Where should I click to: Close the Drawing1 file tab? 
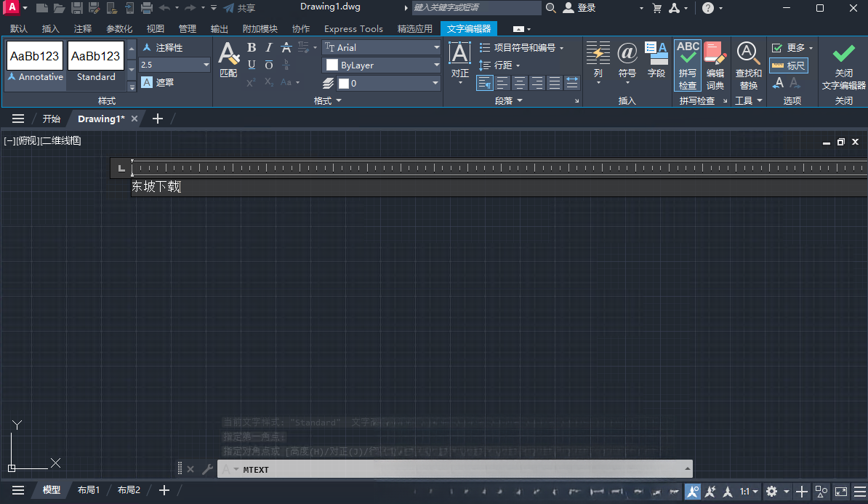(x=134, y=119)
